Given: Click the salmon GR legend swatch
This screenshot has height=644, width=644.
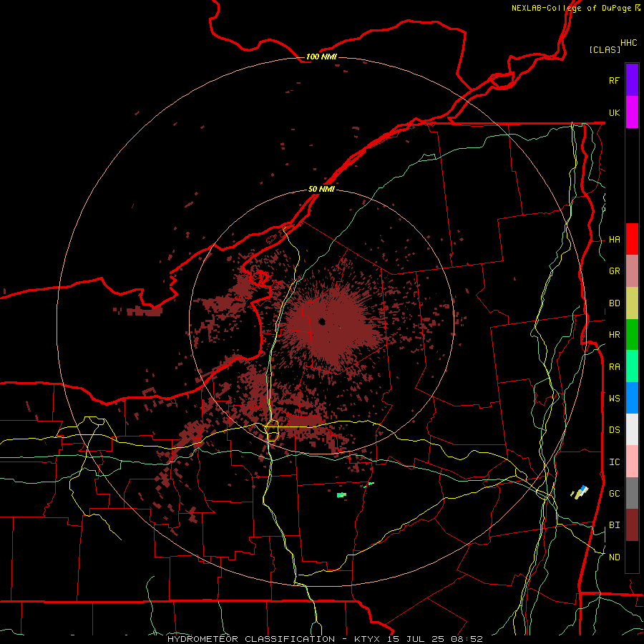Looking at the screenshot, I should point(632,271).
